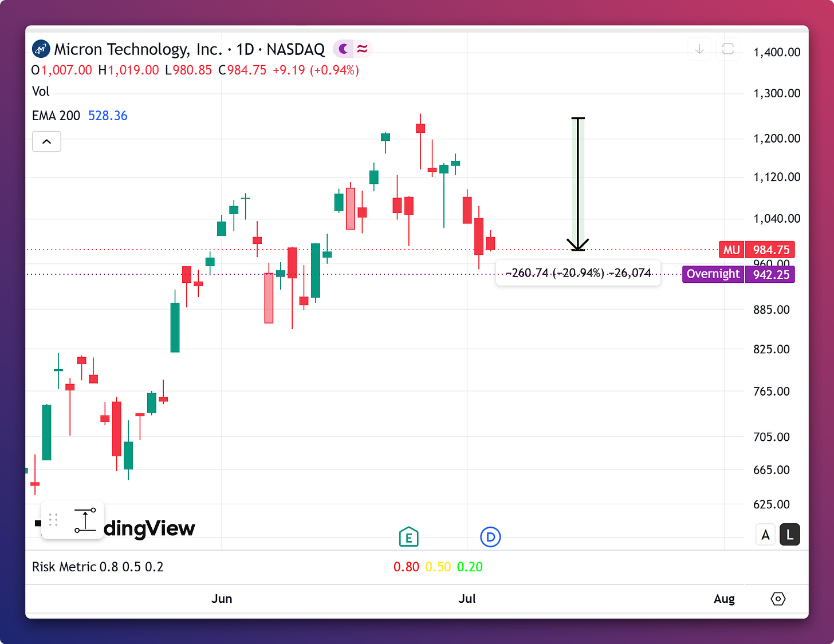834x644 pixels.
Task: Click the wavy lines icon beside the moon
Action: (x=362, y=49)
